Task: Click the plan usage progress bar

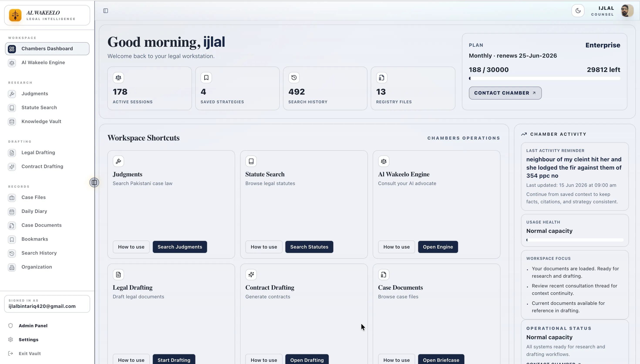Action: 544,78
